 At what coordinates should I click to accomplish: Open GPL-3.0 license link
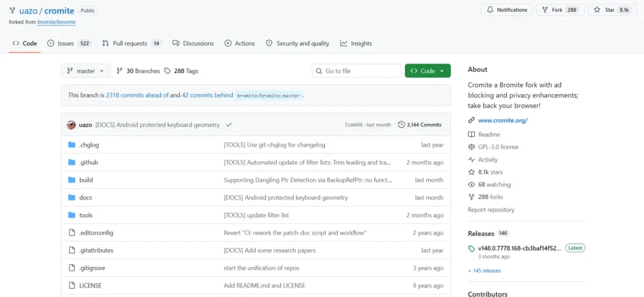point(498,147)
